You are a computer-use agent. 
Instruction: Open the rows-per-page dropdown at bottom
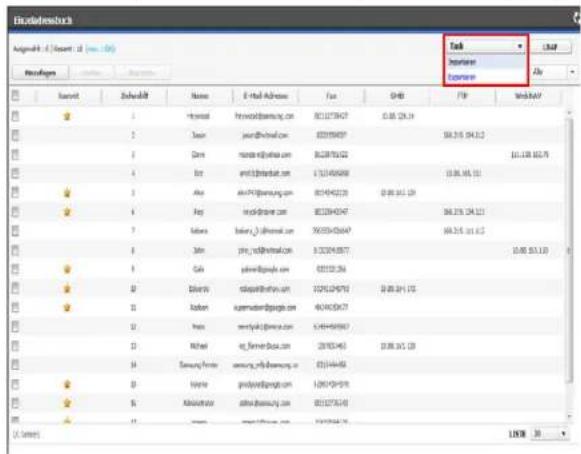[550, 434]
